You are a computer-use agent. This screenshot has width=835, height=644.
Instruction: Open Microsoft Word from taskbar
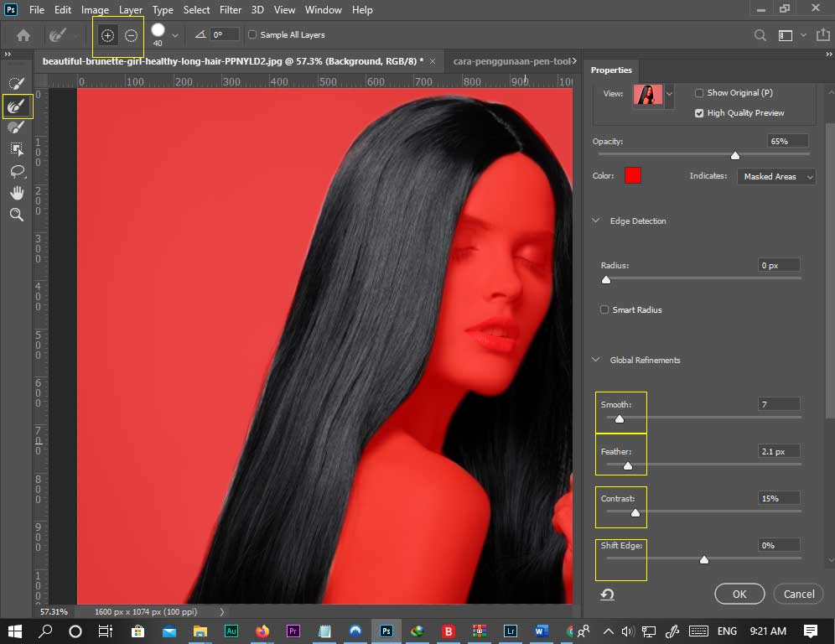click(x=541, y=631)
